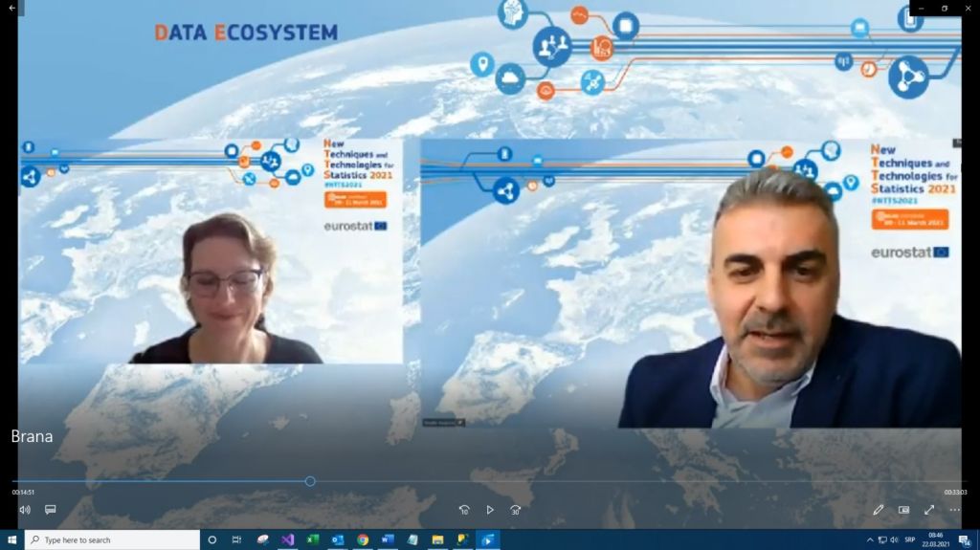Select the Movies & TV taskbar icon
980x550 pixels.
click(x=487, y=539)
